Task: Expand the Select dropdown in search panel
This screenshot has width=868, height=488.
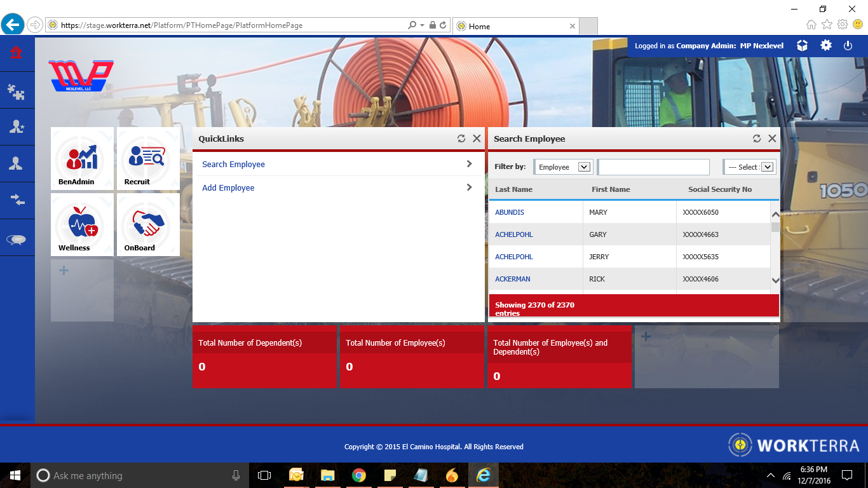Action: pos(750,167)
